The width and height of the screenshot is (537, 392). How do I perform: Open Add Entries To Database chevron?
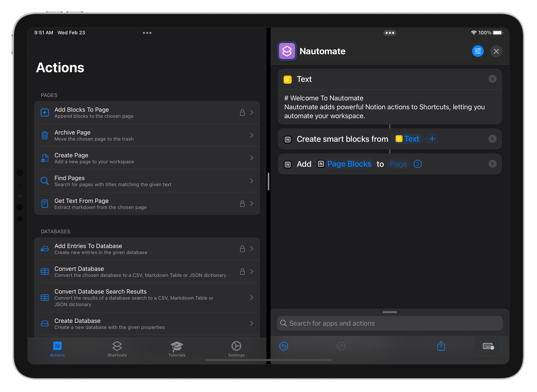pyautogui.click(x=252, y=249)
